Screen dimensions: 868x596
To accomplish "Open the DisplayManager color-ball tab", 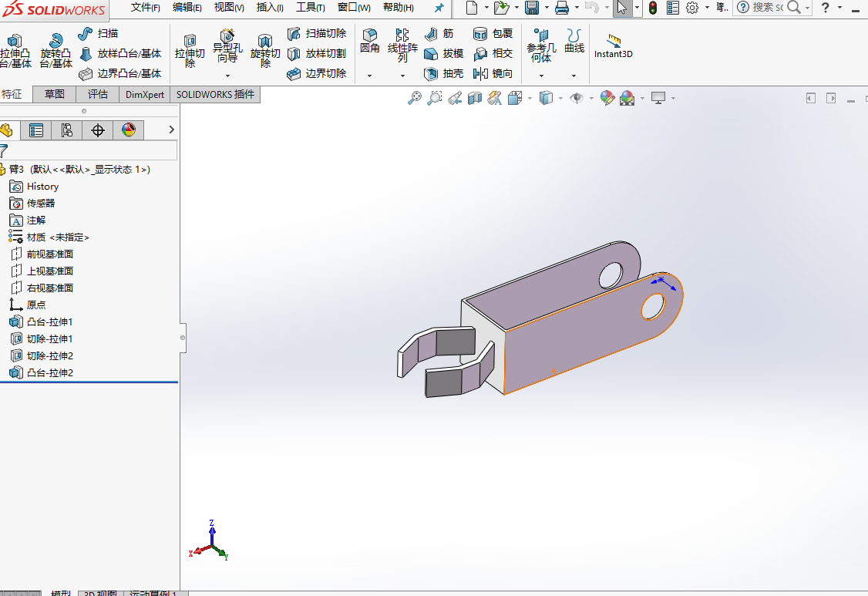I will [129, 130].
